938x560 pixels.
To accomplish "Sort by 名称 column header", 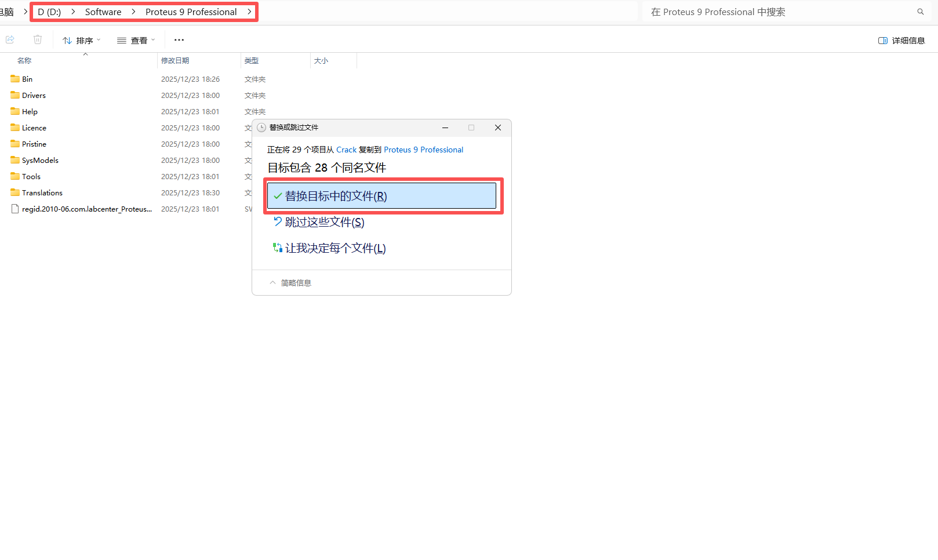I will [24, 60].
